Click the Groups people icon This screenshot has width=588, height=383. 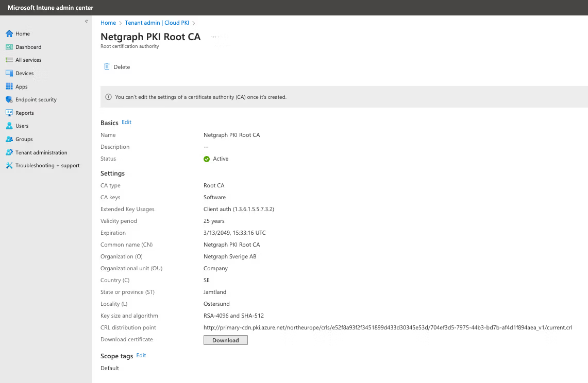[x=9, y=139]
